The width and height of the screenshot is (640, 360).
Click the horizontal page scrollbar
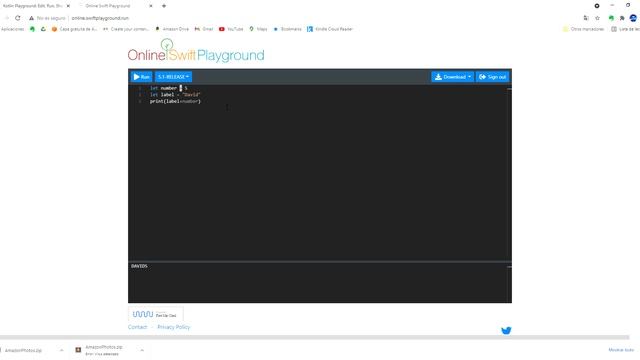click(x=314, y=338)
